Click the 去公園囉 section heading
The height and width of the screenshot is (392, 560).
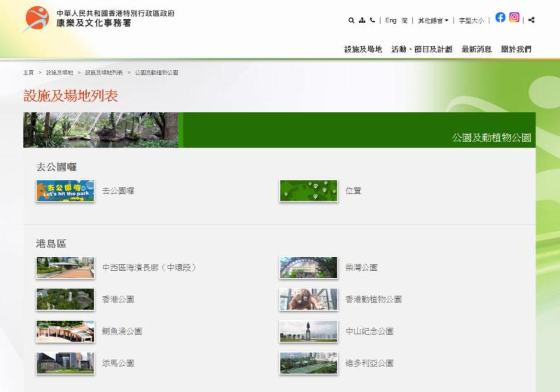pos(56,167)
